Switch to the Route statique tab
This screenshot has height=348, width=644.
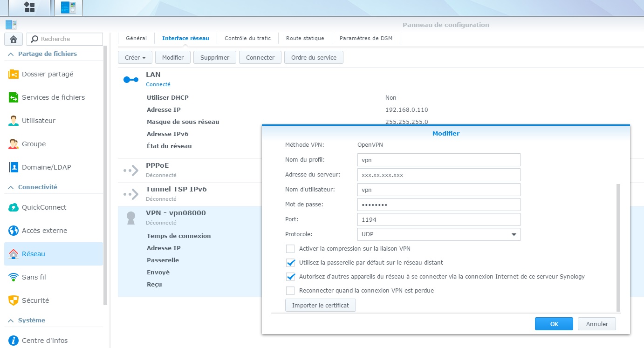tap(305, 38)
